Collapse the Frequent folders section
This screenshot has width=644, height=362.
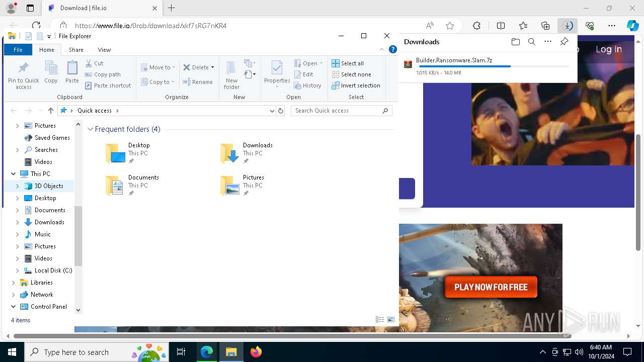pyautogui.click(x=91, y=129)
